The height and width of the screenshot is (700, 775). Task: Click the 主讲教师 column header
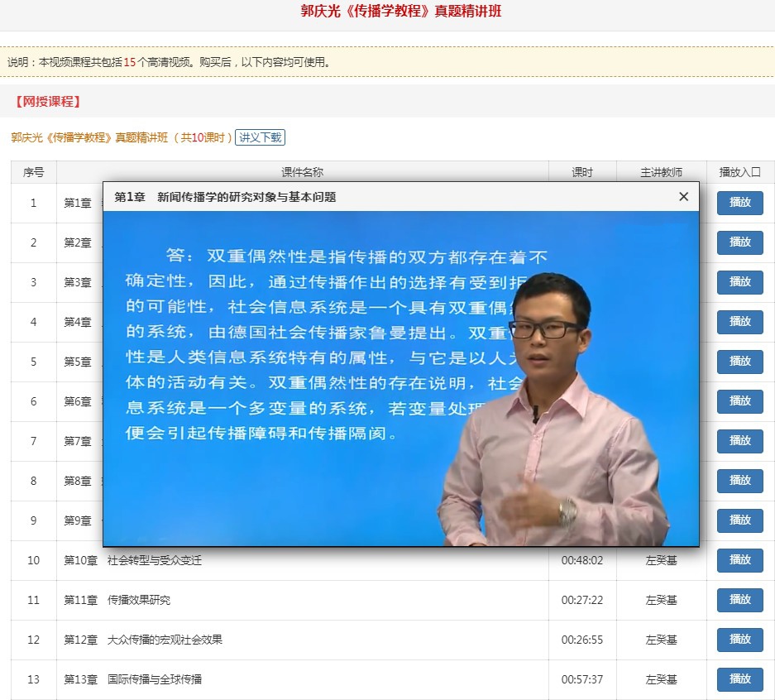pos(662,171)
